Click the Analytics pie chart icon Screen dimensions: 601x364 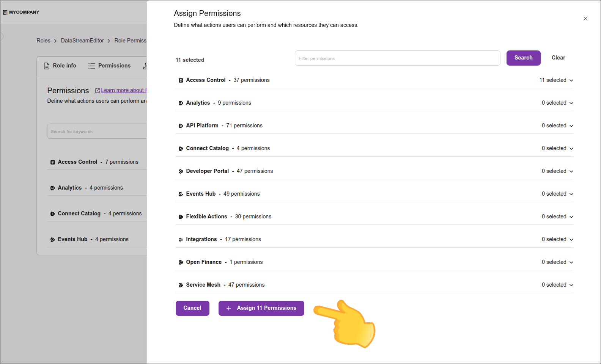coord(181,103)
